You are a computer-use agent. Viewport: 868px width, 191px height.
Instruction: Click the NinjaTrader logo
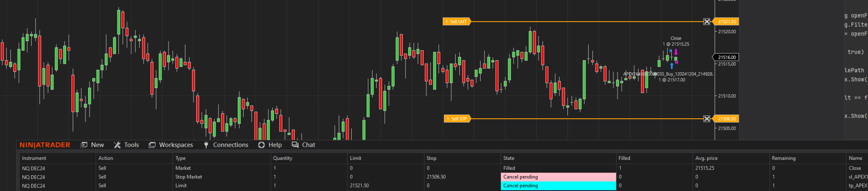45,145
